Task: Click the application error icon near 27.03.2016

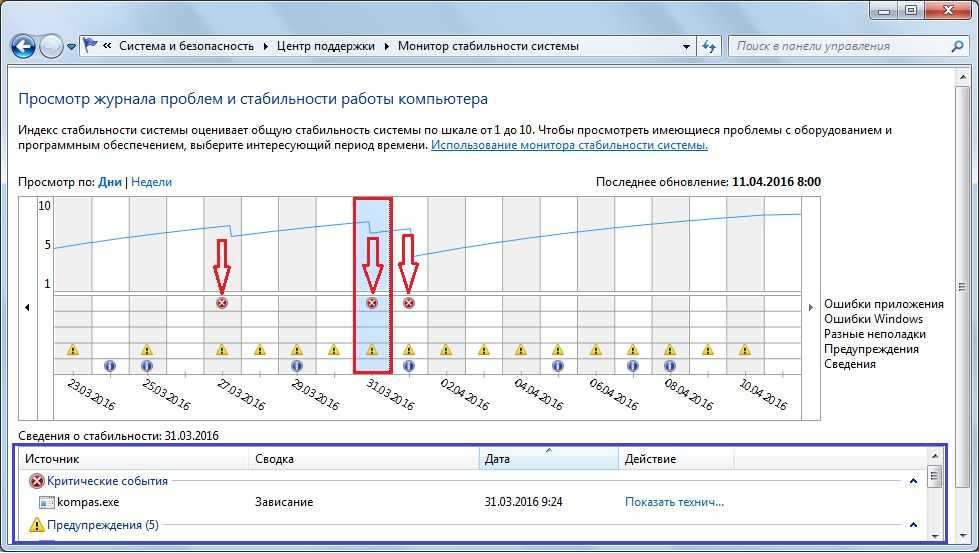Action: coord(222,303)
